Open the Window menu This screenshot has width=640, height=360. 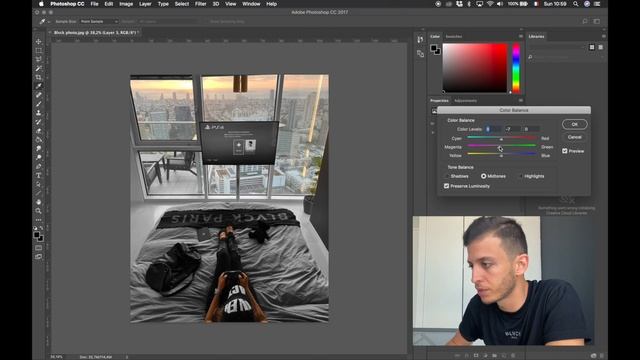[251, 4]
